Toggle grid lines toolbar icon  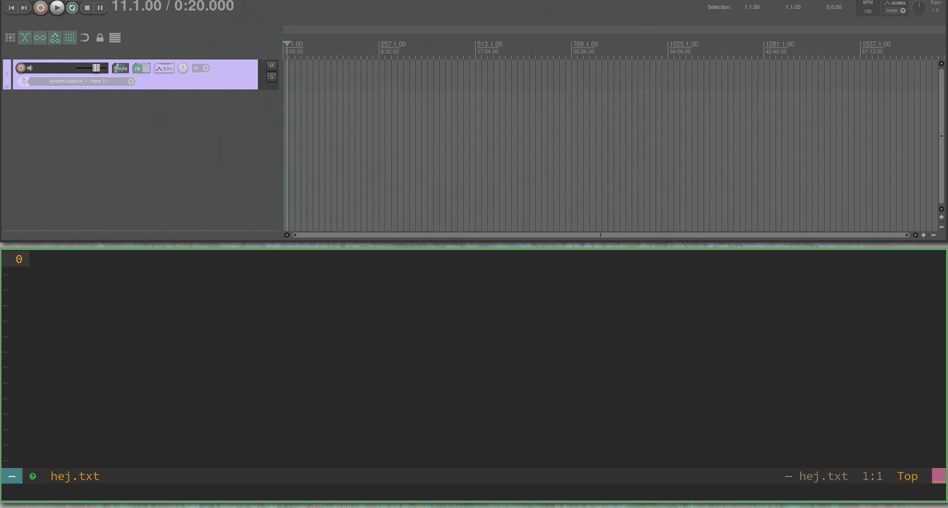click(x=70, y=37)
